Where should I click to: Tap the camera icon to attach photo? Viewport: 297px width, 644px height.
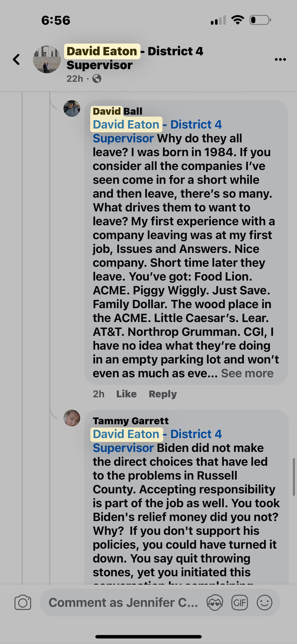(x=23, y=603)
